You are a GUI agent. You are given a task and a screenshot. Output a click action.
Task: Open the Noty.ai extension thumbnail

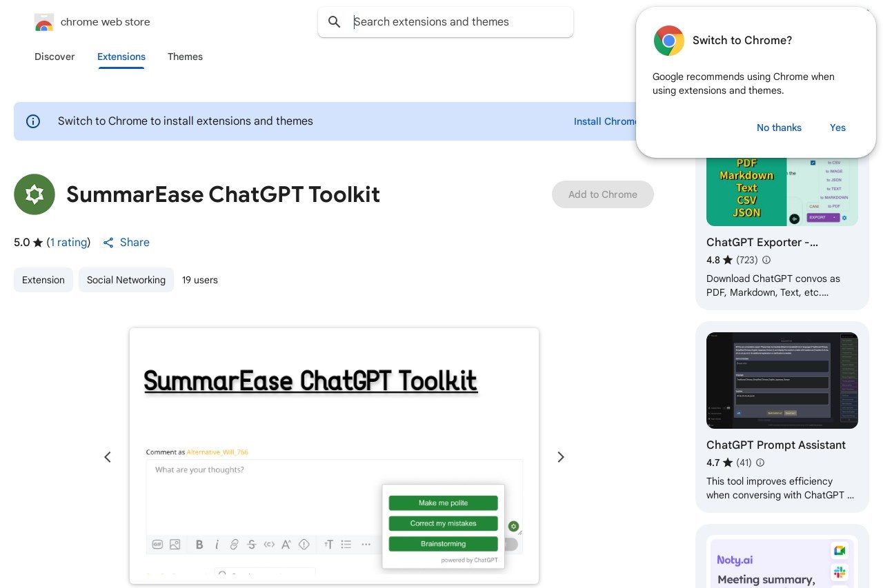click(782, 563)
